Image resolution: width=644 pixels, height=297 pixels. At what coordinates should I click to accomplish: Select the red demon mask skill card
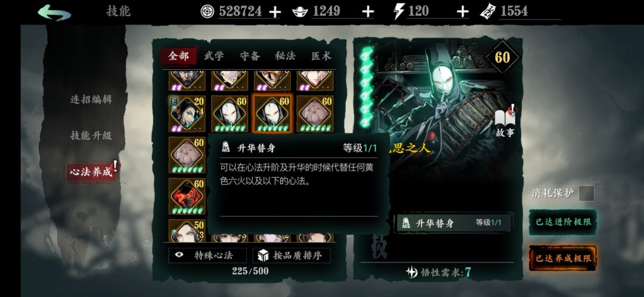(187, 196)
